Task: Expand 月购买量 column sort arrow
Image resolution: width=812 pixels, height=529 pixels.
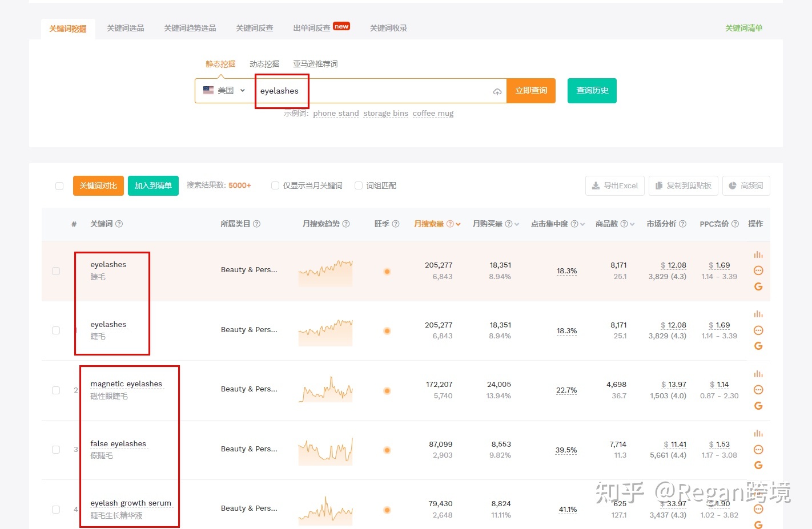Action: [517, 225]
